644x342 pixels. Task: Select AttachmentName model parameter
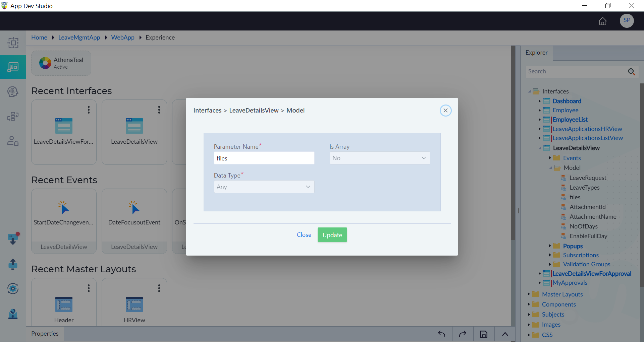pyautogui.click(x=593, y=217)
